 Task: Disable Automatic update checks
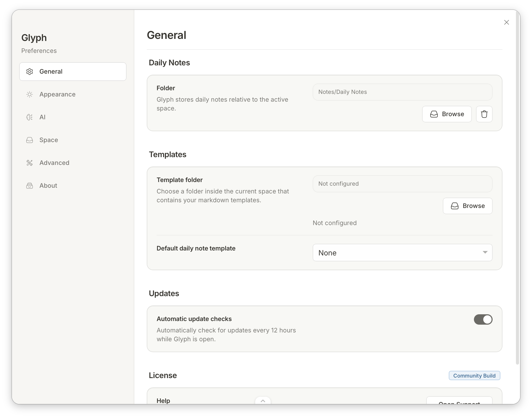coord(483,319)
